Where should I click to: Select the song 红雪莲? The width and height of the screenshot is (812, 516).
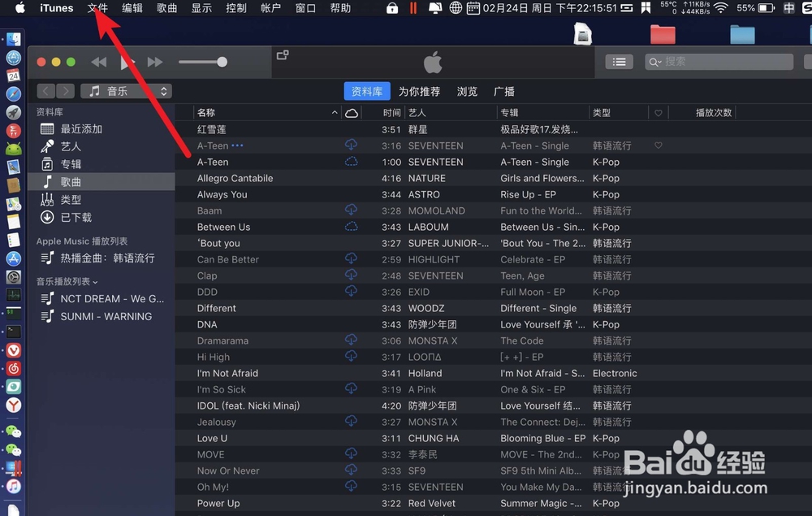click(x=211, y=129)
